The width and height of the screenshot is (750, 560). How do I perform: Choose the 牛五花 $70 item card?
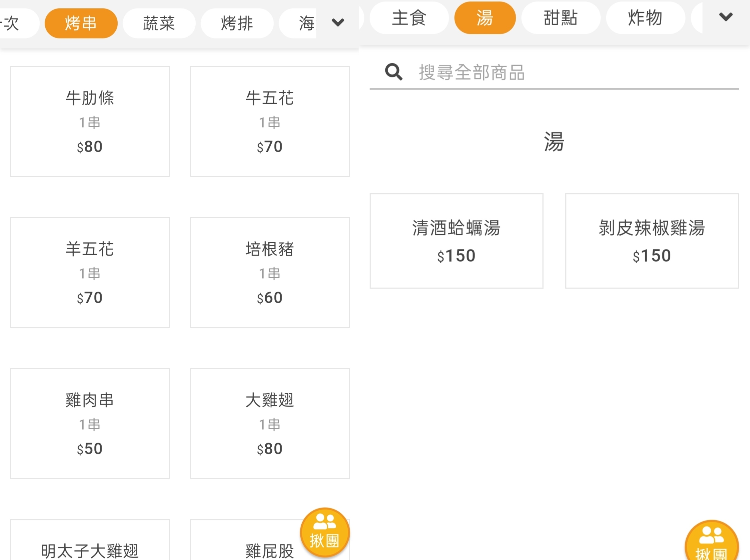[270, 121]
